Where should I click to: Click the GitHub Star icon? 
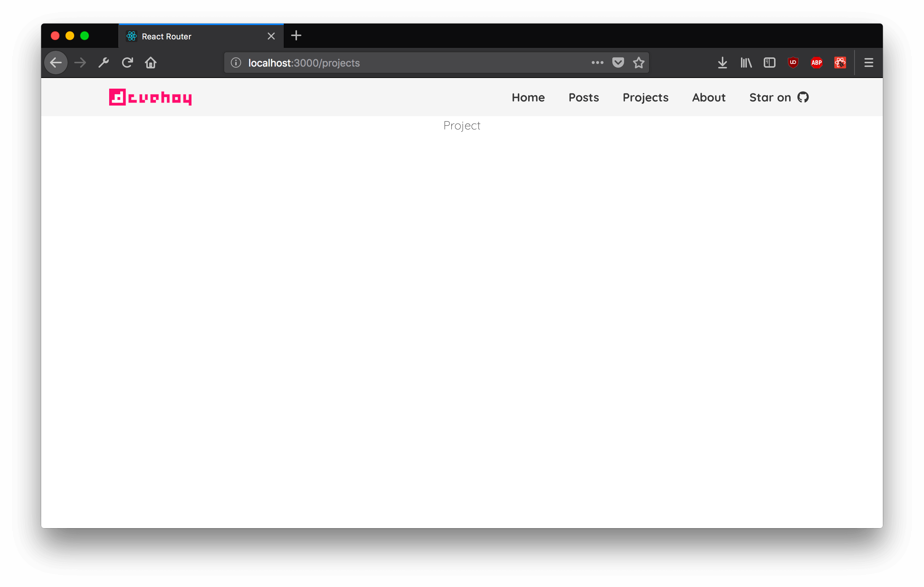(803, 97)
